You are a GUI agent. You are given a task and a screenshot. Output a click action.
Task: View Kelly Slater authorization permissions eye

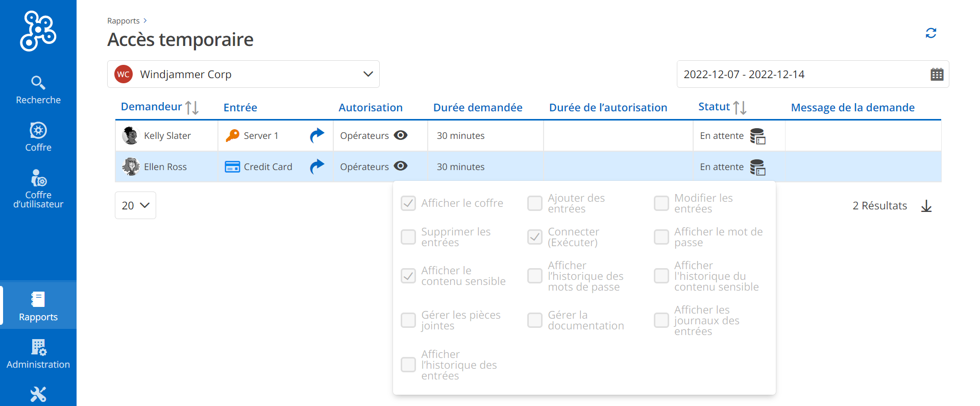(401, 135)
